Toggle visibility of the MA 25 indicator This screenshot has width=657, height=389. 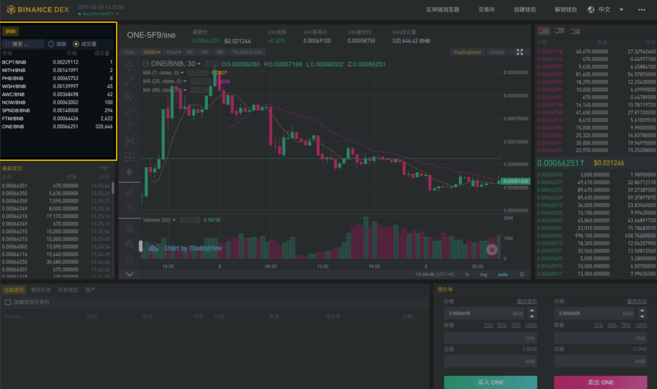[x=194, y=81]
